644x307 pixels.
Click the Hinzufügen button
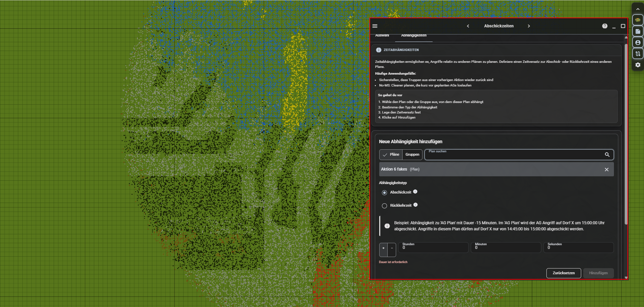[x=598, y=273]
